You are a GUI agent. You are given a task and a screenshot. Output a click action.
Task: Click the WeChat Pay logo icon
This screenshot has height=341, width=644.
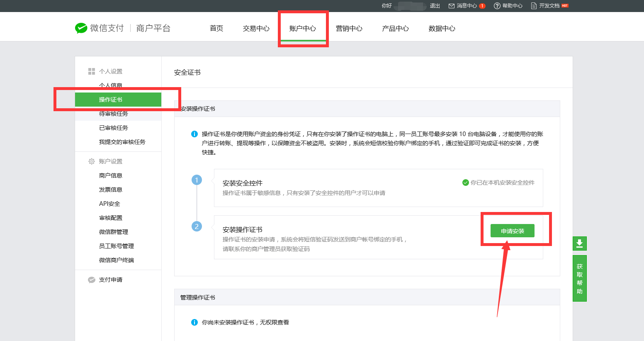click(x=81, y=28)
